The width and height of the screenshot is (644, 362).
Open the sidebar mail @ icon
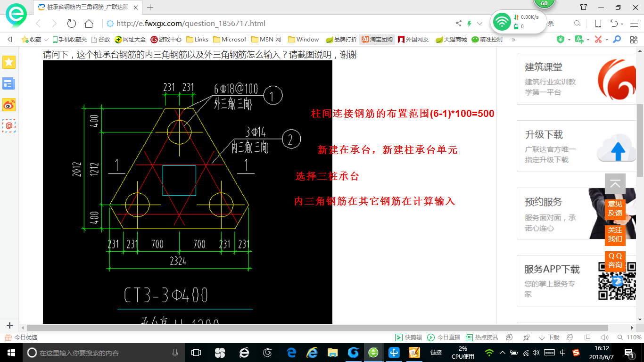(x=9, y=126)
